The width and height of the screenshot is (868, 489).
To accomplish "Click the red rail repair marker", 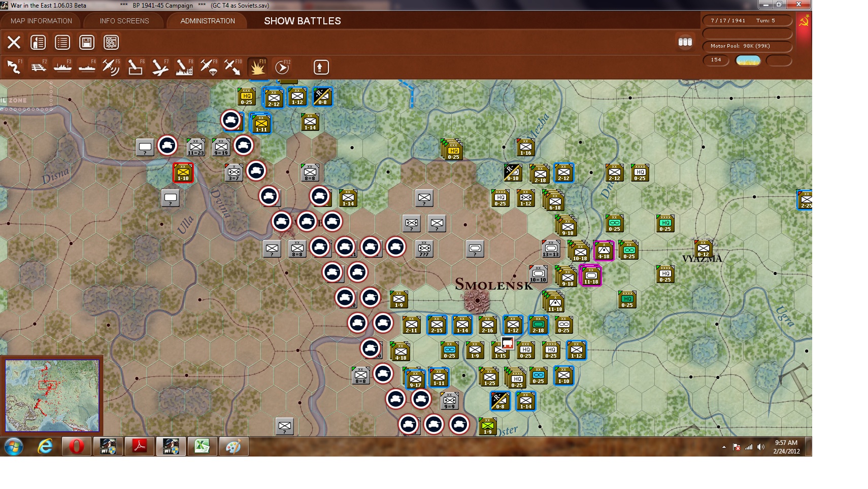I will [508, 342].
